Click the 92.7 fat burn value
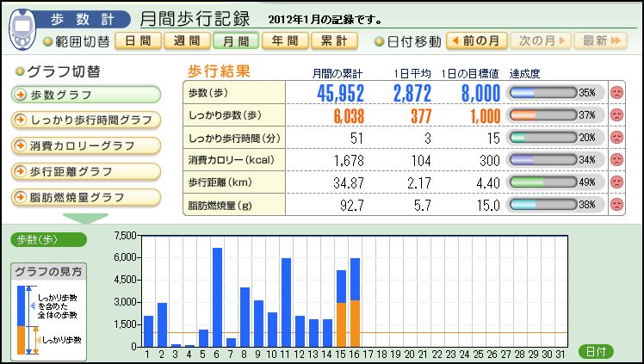The image size is (644, 364). pyautogui.click(x=352, y=205)
